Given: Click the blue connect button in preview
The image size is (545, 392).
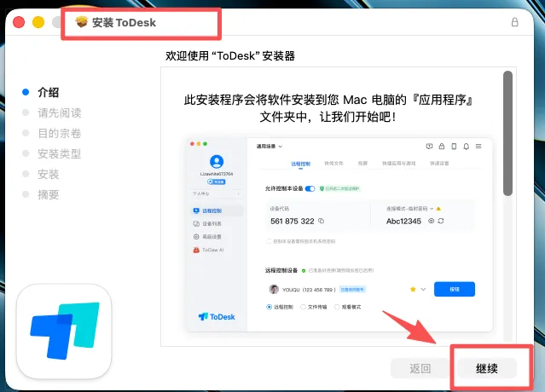Looking at the screenshot, I should click(455, 289).
